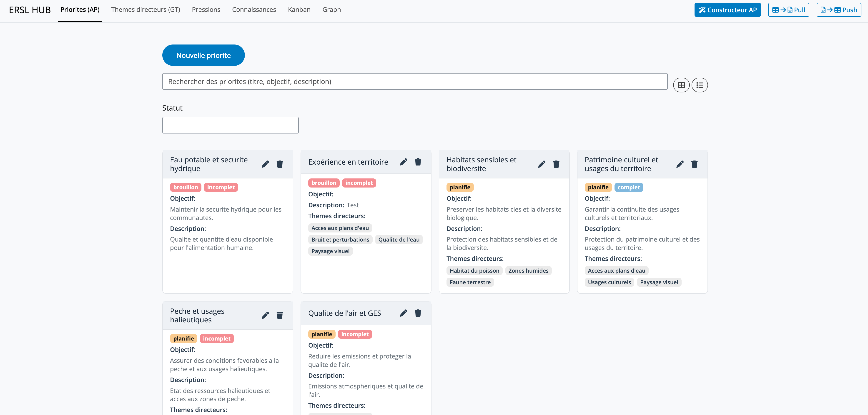
Task: Click pencil icon on Expérience en territoire
Action: (x=403, y=162)
